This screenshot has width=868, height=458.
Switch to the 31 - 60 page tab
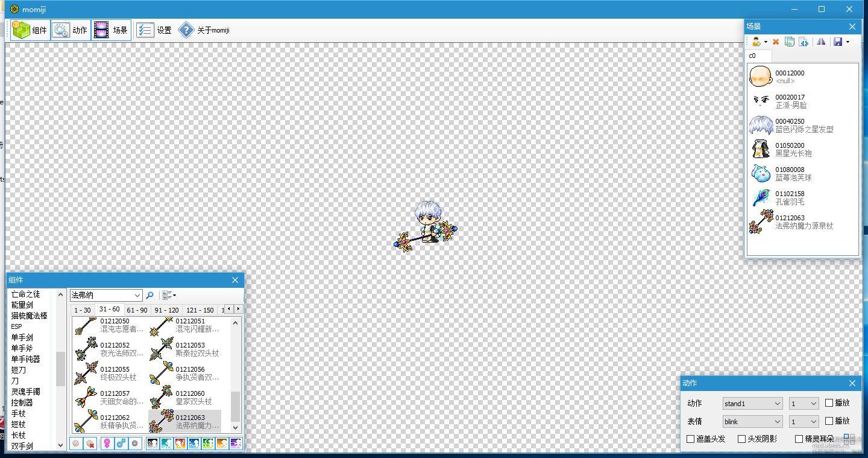click(x=109, y=309)
